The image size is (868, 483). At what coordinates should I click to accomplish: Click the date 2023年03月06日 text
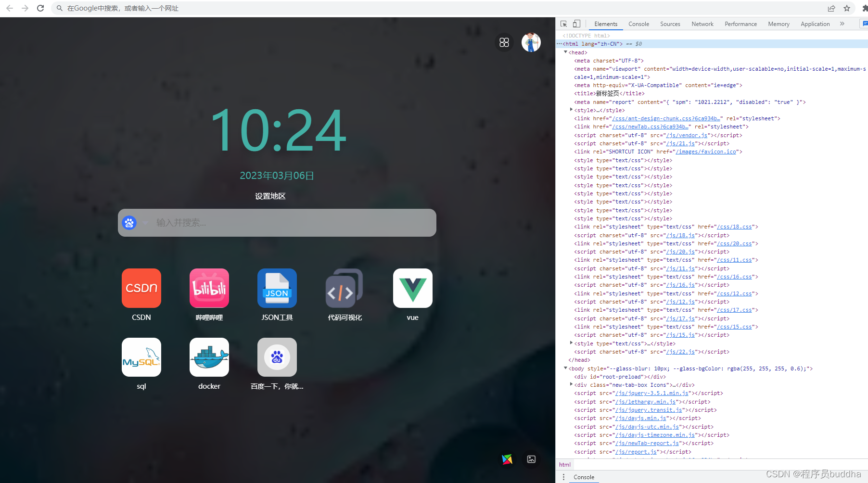pos(277,176)
